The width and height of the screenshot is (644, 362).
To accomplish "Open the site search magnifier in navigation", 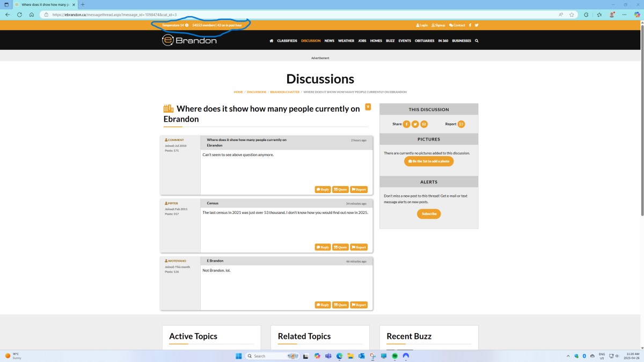I will (x=477, y=41).
